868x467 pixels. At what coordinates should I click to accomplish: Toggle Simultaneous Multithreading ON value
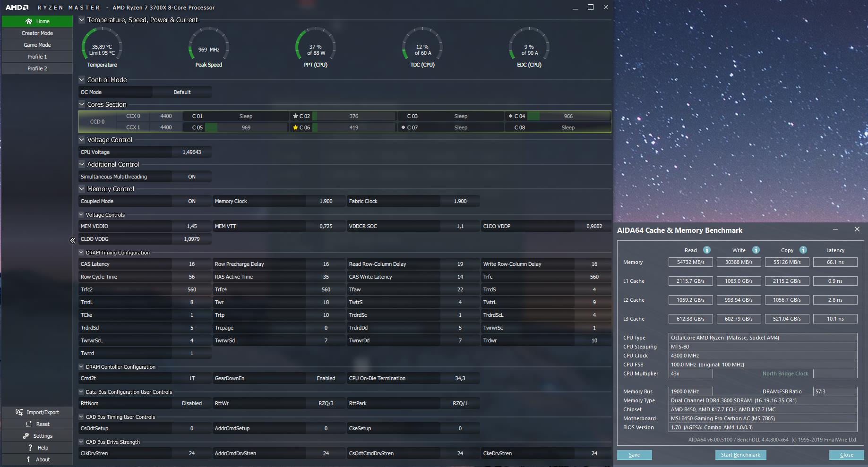pos(192,177)
